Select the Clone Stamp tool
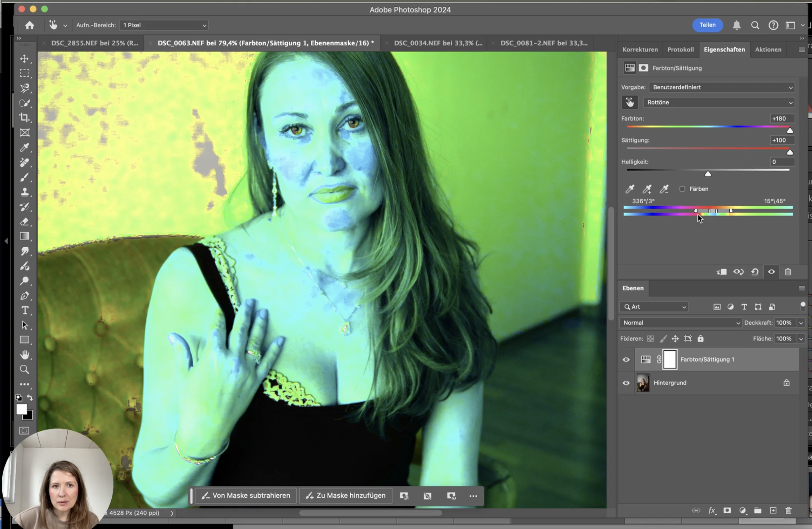The height and width of the screenshot is (529, 812). (25, 192)
